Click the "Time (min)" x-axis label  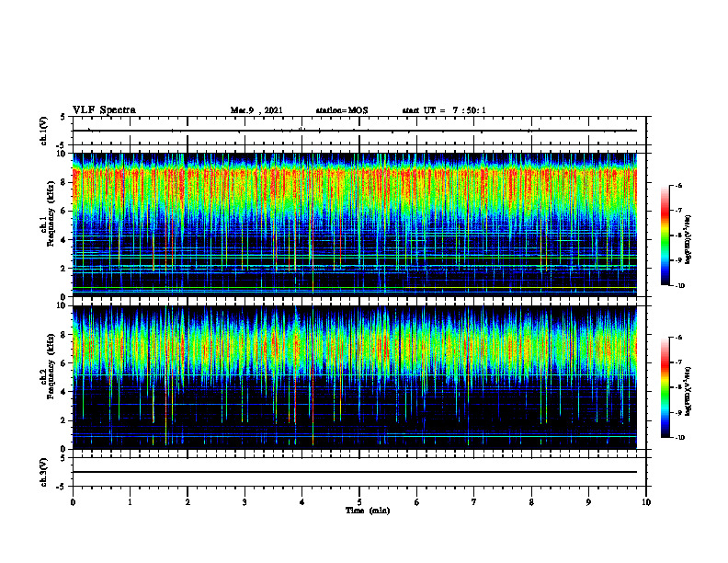coord(368,511)
